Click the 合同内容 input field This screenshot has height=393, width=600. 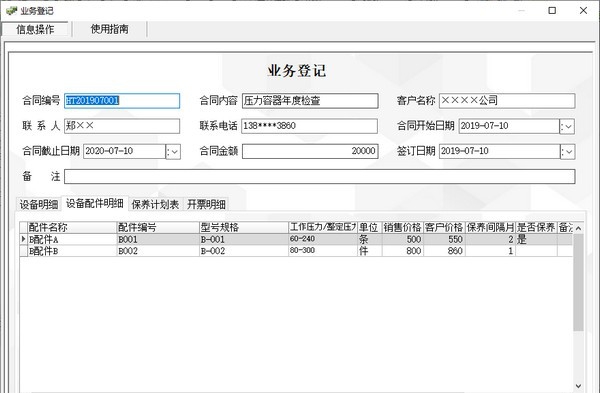(x=310, y=101)
